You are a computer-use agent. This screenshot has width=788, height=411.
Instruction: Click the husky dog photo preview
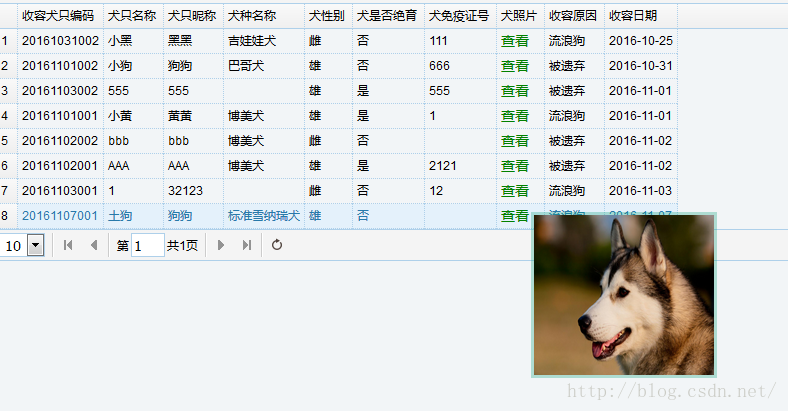pyautogui.click(x=624, y=294)
